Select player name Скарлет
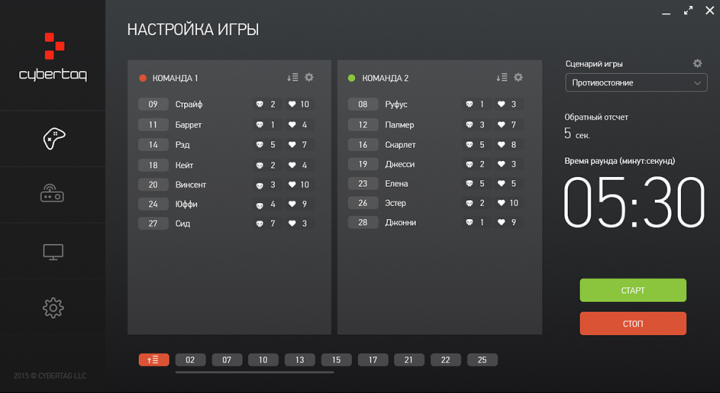The width and height of the screenshot is (720, 393). tap(400, 145)
